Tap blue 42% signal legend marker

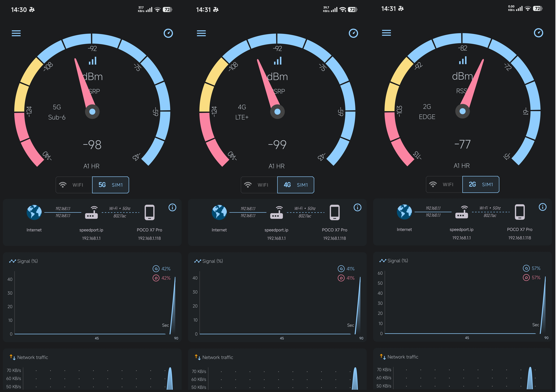click(156, 269)
